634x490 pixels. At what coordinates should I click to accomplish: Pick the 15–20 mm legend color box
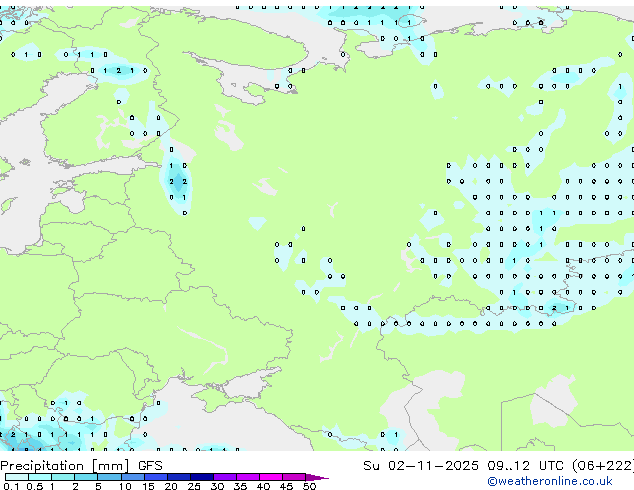(156, 477)
